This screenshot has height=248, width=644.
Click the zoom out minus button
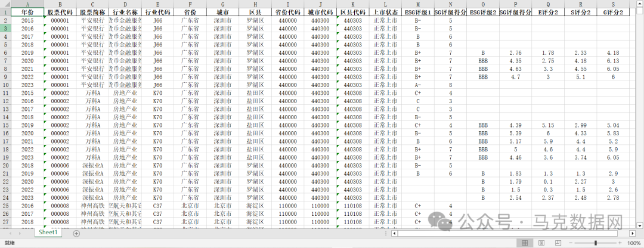click(x=570, y=243)
